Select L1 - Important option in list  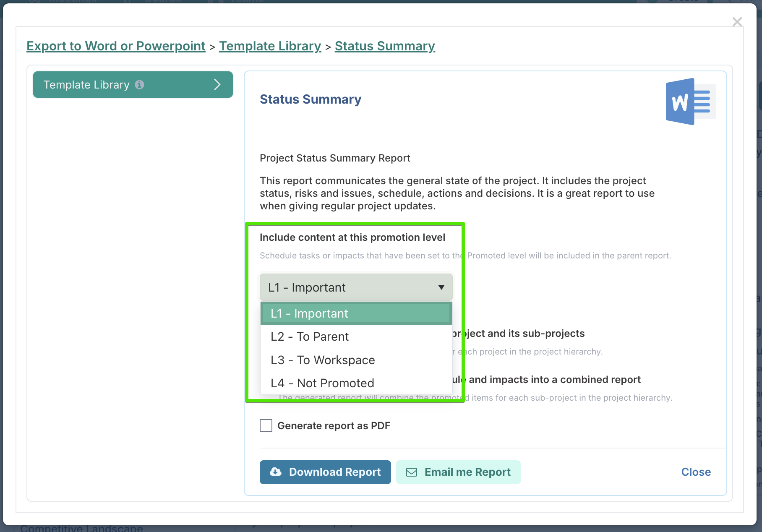coord(356,313)
